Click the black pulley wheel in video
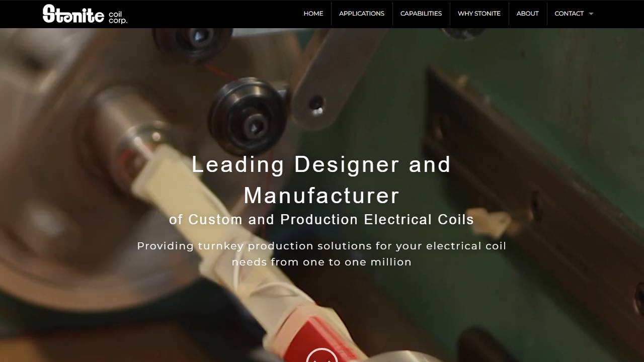This screenshot has width=644, height=362. pyautogui.click(x=248, y=116)
